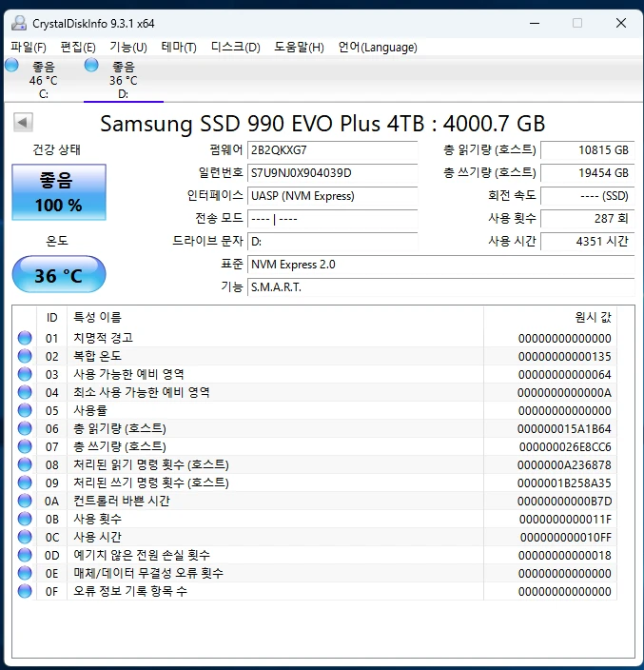Viewport: 644px width, 670px height.
Task: Select the 사용 가능한 예비 영역 attribute name
Action: tap(128, 374)
